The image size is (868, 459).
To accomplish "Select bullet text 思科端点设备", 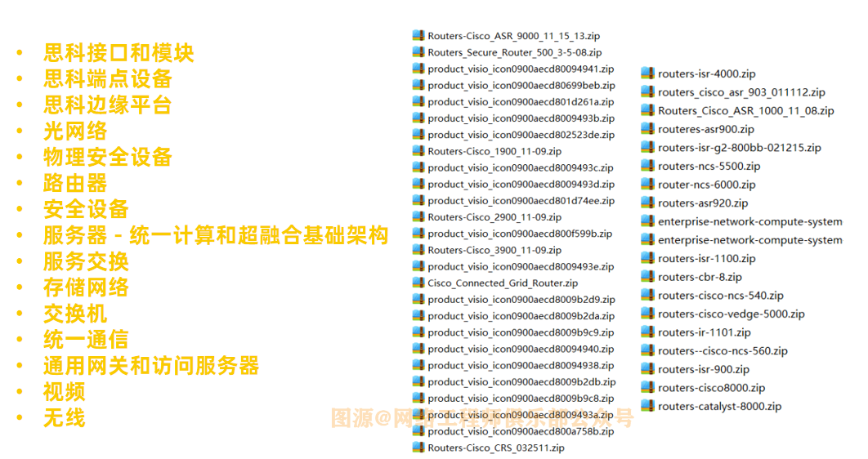I will 107,78.
